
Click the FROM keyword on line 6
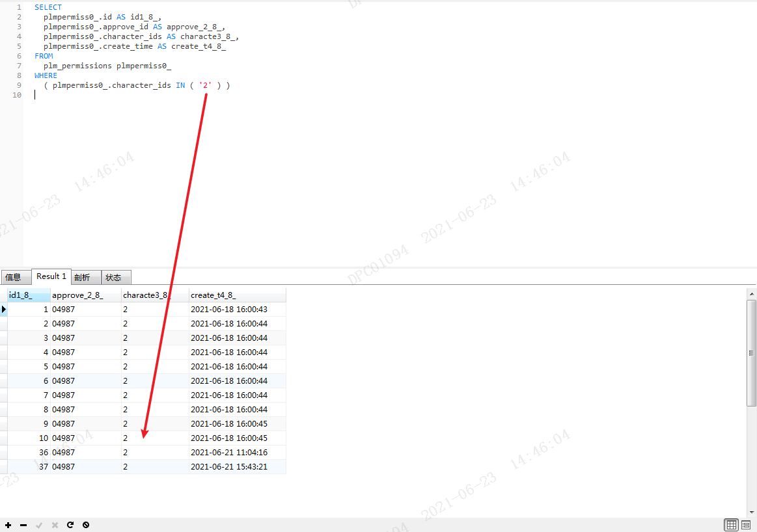(x=44, y=56)
